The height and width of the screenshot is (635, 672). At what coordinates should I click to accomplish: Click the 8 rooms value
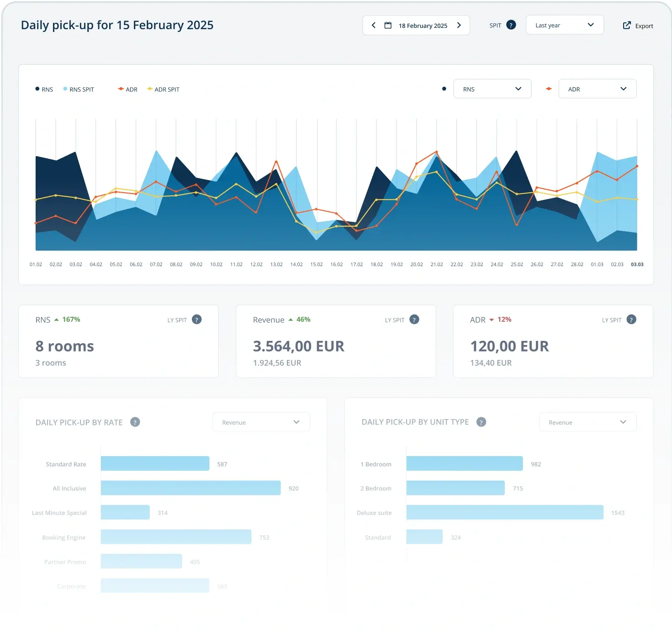click(64, 346)
